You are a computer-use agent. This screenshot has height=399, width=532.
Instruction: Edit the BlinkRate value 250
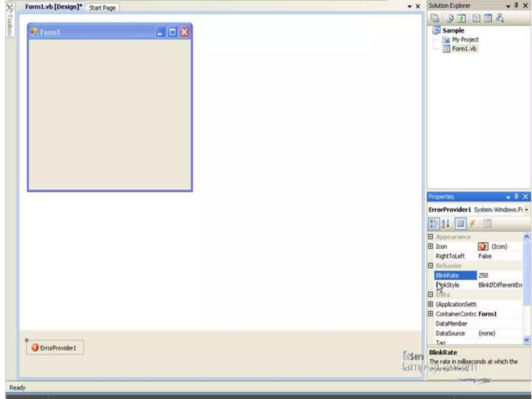tap(500, 275)
